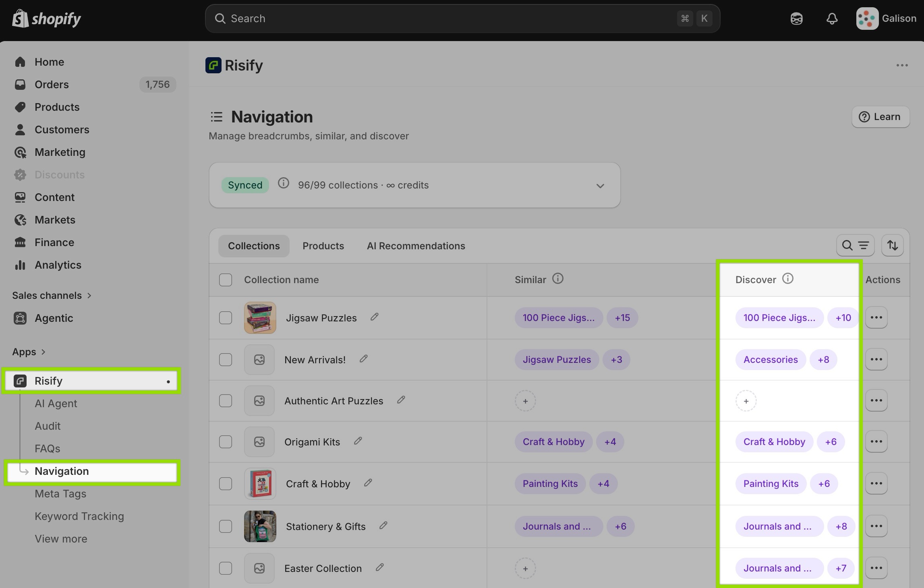Add similar collection for Authentic Art Puzzles
924x588 pixels.
[525, 401]
